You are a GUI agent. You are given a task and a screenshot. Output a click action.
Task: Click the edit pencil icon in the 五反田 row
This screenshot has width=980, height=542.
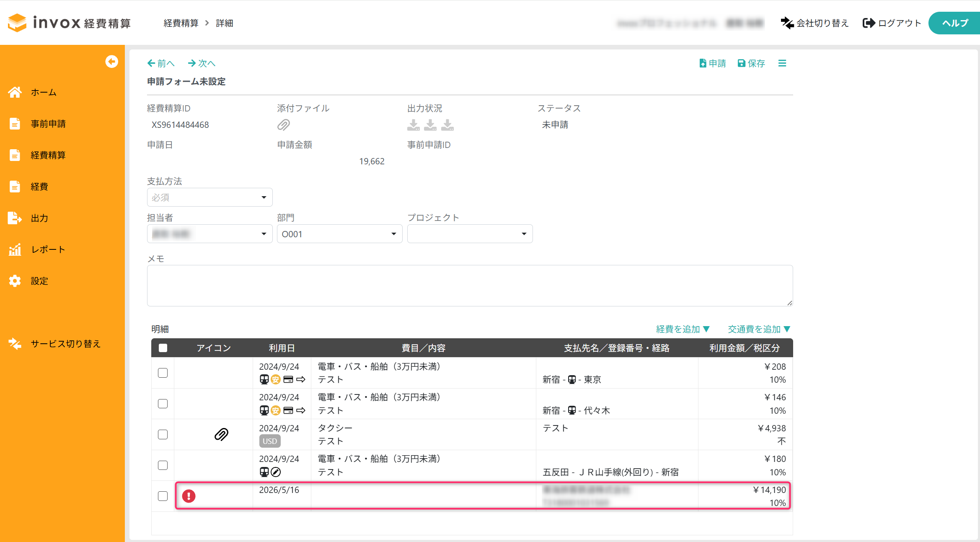click(x=276, y=472)
